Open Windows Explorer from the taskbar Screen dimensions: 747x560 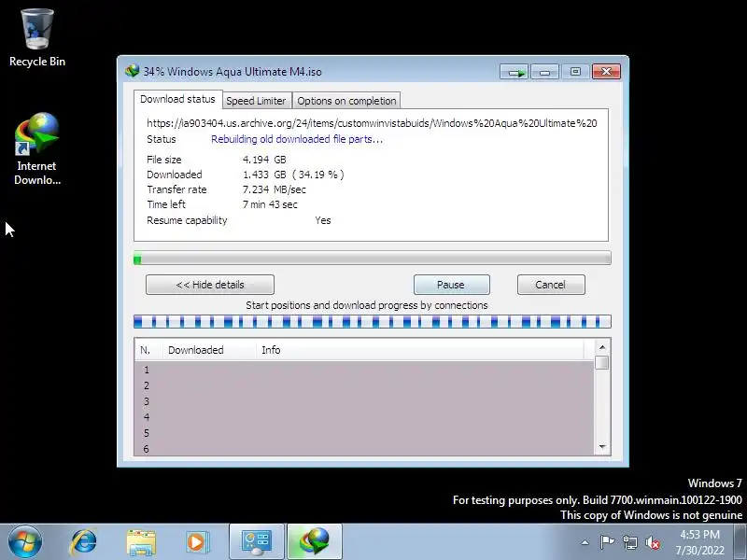(141, 542)
